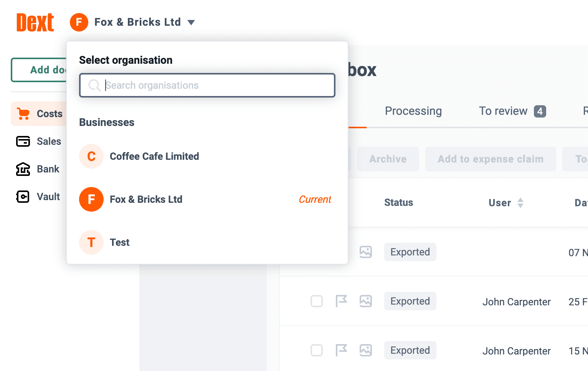Image resolution: width=588 pixels, height=371 pixels.
Task: Click the User column header
Action: 500,203
